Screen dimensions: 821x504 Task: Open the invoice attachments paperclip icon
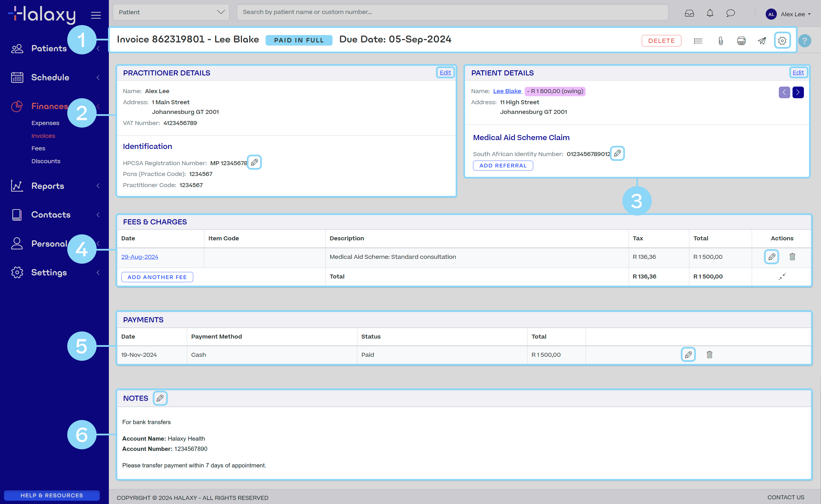click(x=721, y=41)
